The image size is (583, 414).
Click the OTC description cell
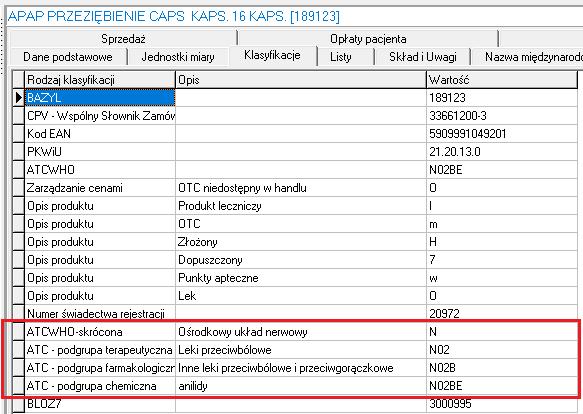pyautogui.click(x=300, y=224)
